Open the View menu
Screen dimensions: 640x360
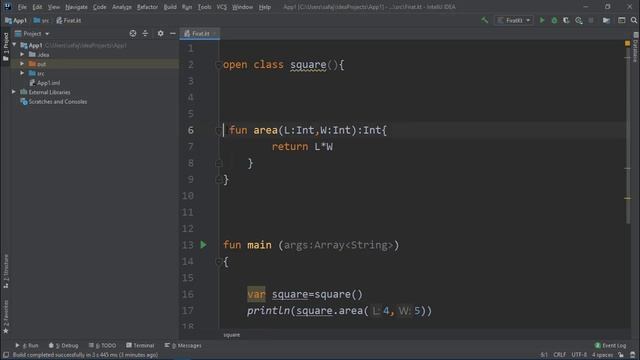(53, 7)
